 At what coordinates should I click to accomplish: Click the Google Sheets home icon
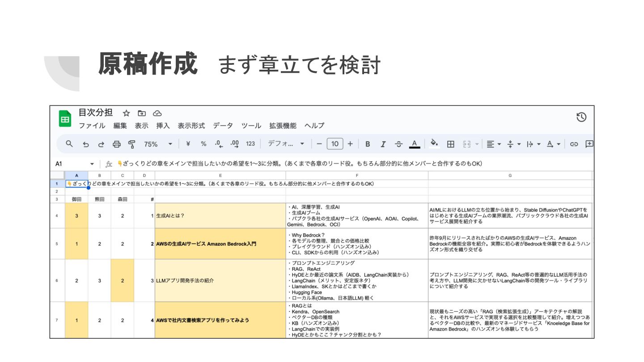(x=65, y=118)
